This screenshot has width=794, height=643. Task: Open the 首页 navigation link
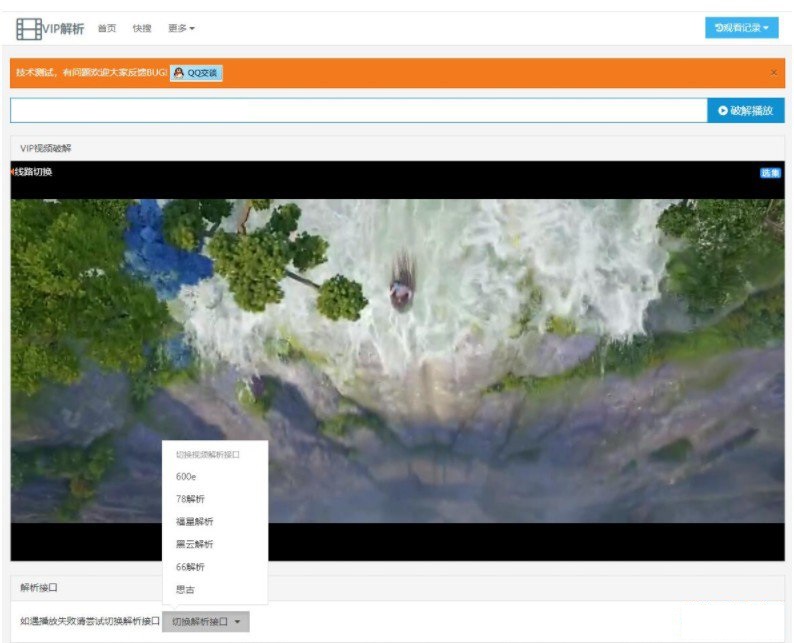pyautogui.click(x=107, y=28)
